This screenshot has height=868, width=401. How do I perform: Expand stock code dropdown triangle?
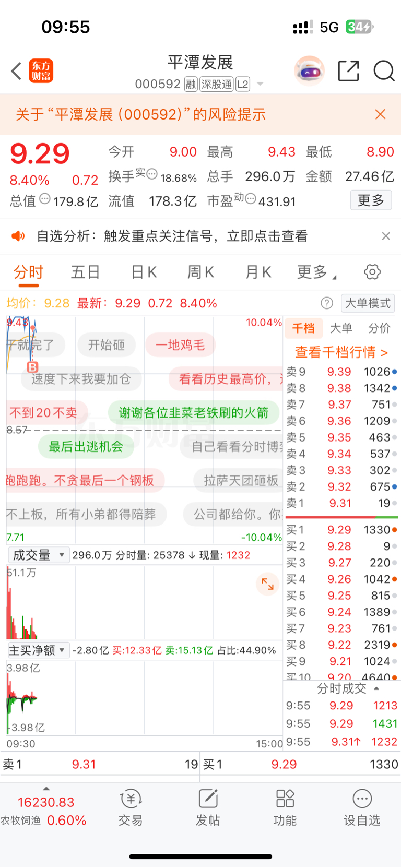pyautogui.click(x=260, y=84)
